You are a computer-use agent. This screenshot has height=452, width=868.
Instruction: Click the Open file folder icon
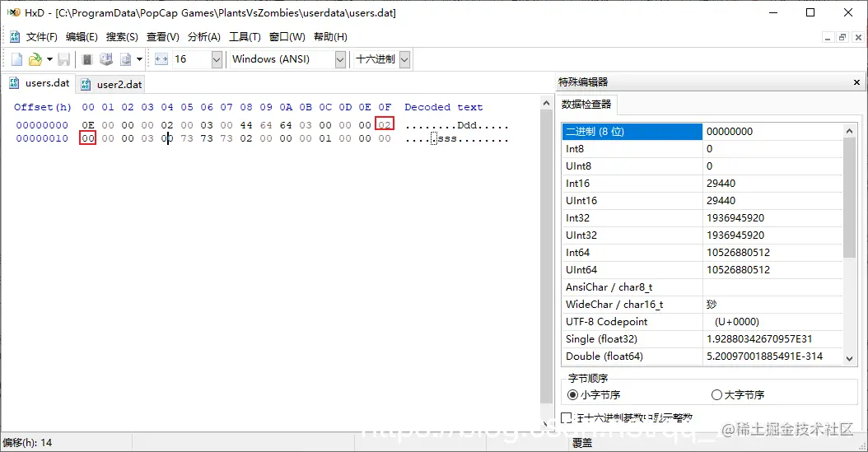(35, 59)
